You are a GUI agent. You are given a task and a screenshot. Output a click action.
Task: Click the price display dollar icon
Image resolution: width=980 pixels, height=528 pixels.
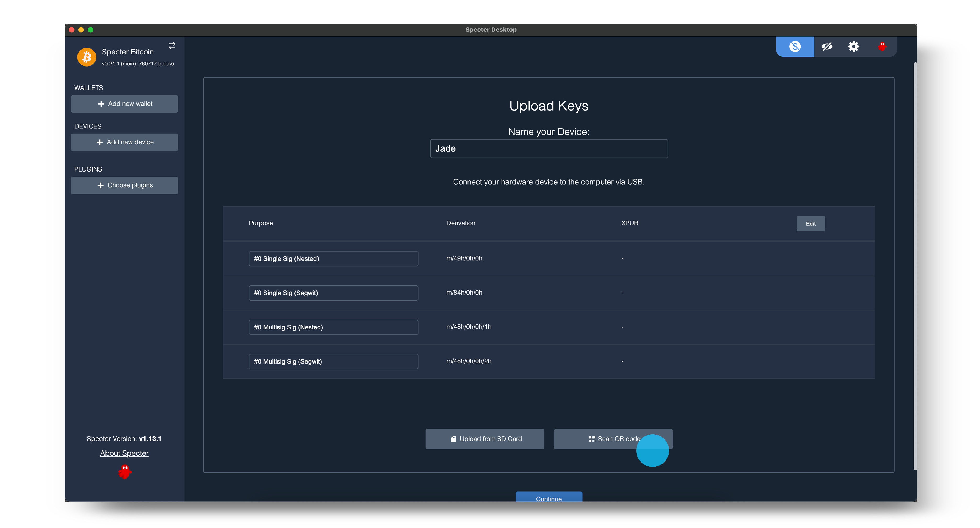coord(795,46)
